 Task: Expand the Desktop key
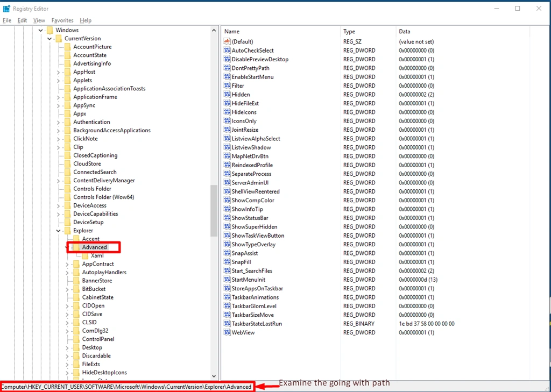tap(67, 348)
